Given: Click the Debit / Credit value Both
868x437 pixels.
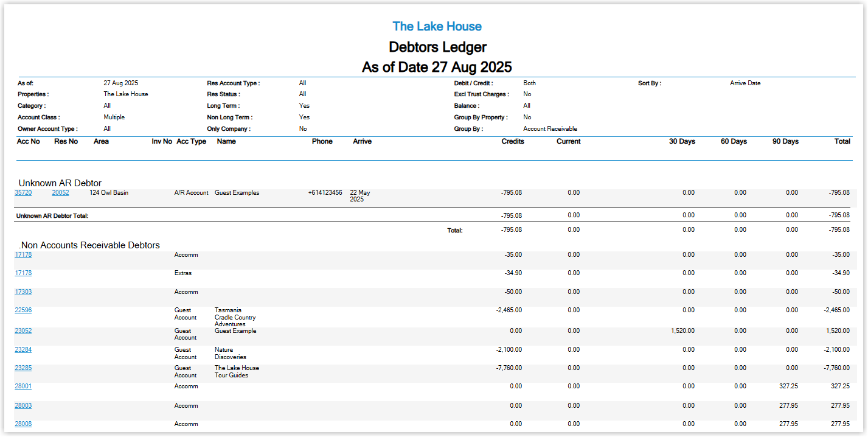Looking at the screenshot, I should pyautogui.click(x=530, y=83).
